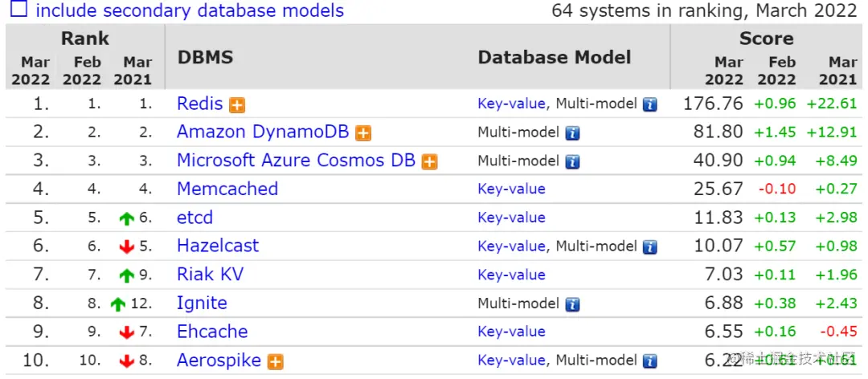Open the Ehcache link
Image resolution: width=868 pixels, height=379 pixels.
tap(212, 332)
